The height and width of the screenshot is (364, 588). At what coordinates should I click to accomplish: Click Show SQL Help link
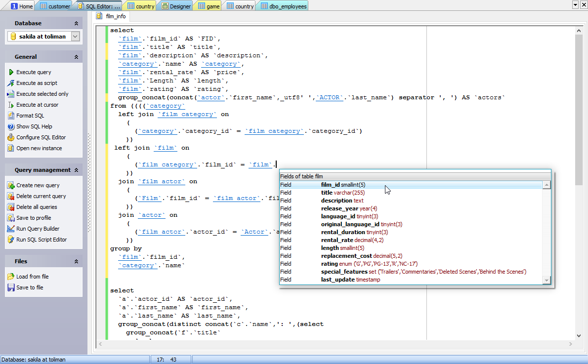click(x=34, y=126)
